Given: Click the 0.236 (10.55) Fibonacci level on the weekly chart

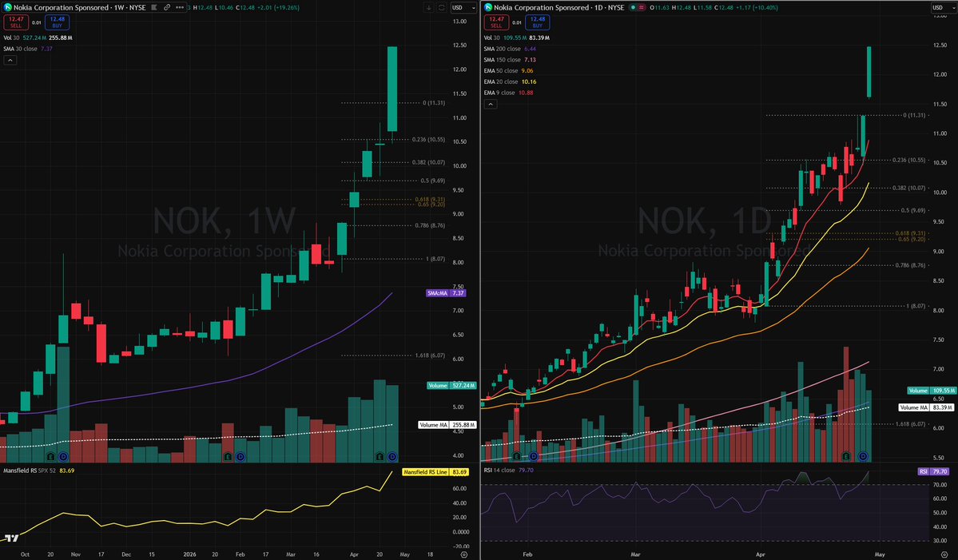Looking at the screenshot, I should pyautogui.click(x=428, y=140).
